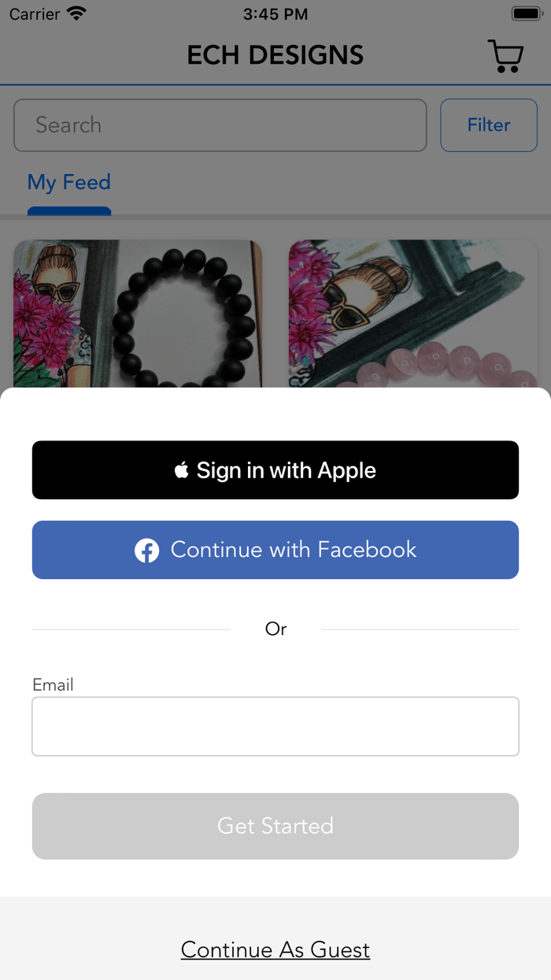The width and height of the screenshot is (551, 980).
Task: Open the black beaded bracelet thumbnail
Action: 138,314
